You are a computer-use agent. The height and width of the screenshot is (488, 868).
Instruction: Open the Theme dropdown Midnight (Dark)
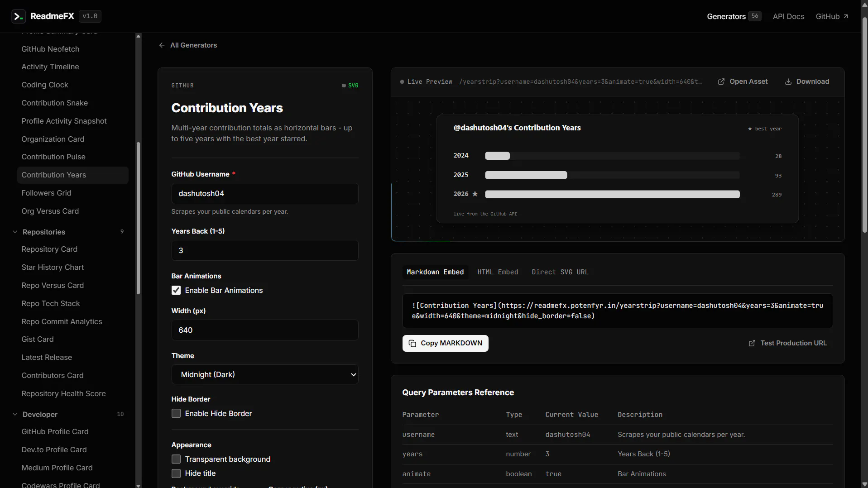pyautogui.click(x=265, y=374)
